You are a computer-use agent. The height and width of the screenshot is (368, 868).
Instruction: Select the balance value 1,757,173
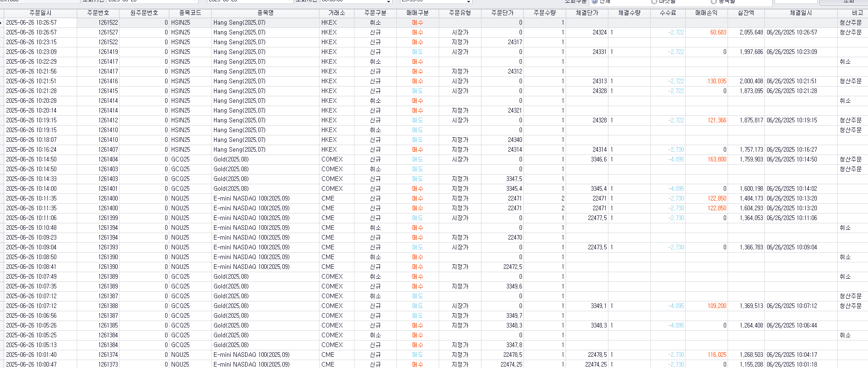(x=751, y=150)
